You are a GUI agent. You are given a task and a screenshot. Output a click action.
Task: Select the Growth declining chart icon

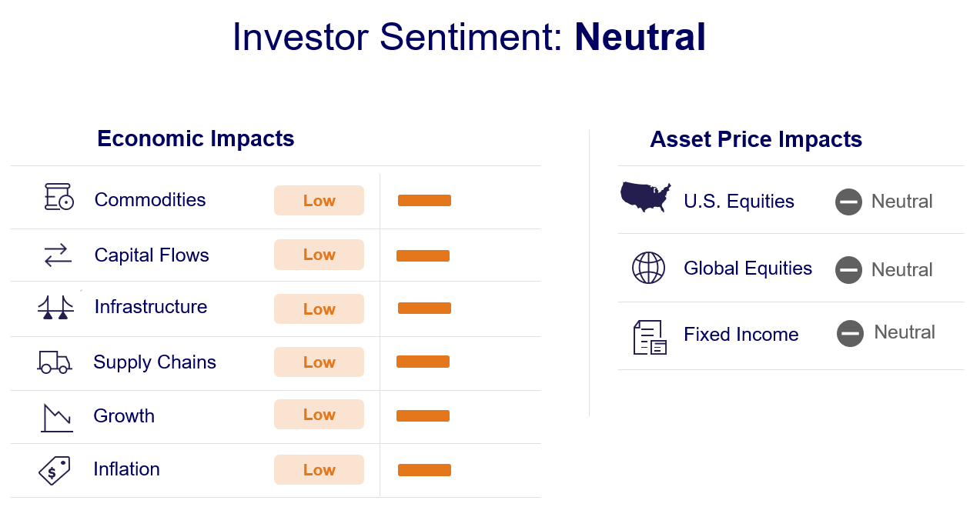(x=57, y=417)
